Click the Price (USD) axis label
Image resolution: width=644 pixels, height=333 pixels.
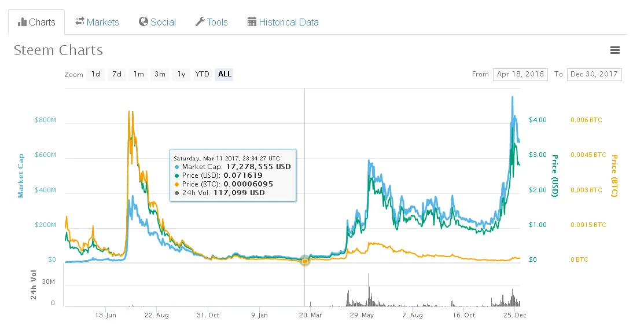(x=554, y=176)
